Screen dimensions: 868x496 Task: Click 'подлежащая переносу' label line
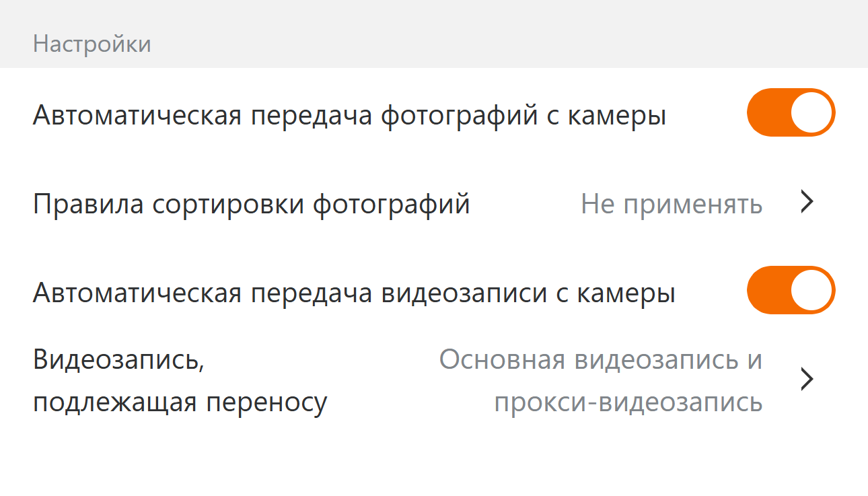click(180, 402)
